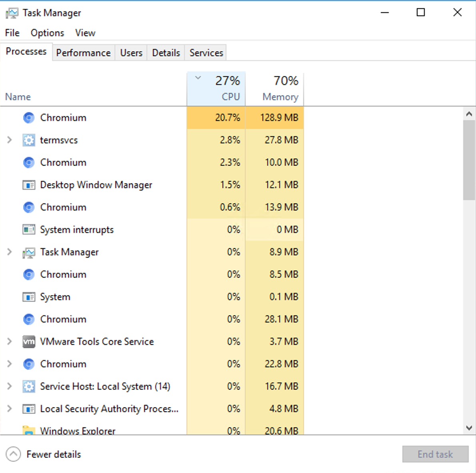Click the termsvcs gear icon

[29, 140]
